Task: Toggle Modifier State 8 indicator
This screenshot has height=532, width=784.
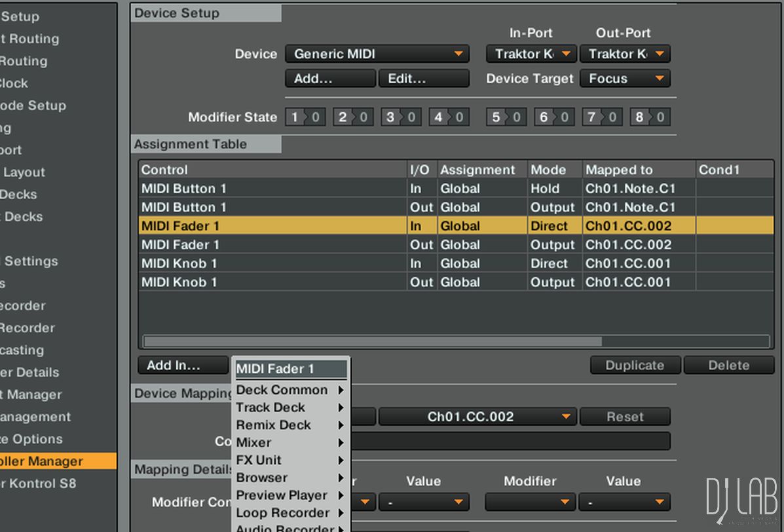Action: pos(650,117)
